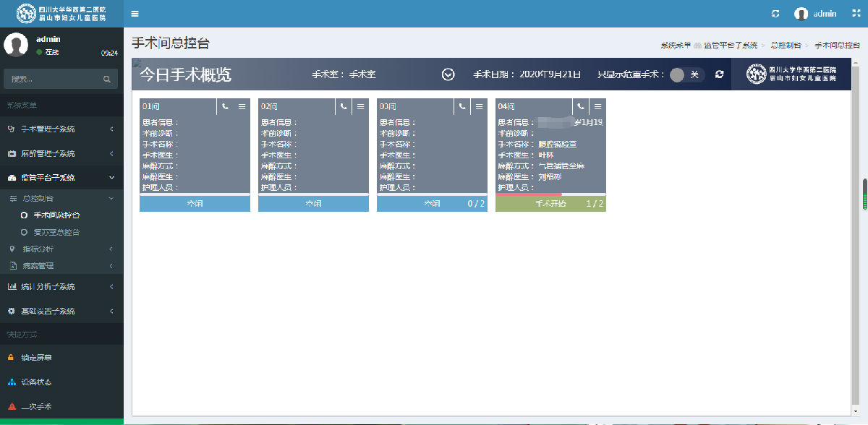Image resolution: width=868 pixels, height=425 pixels.
Task: Click the phone icon on room 03间
Action: [x=462, y=107]
